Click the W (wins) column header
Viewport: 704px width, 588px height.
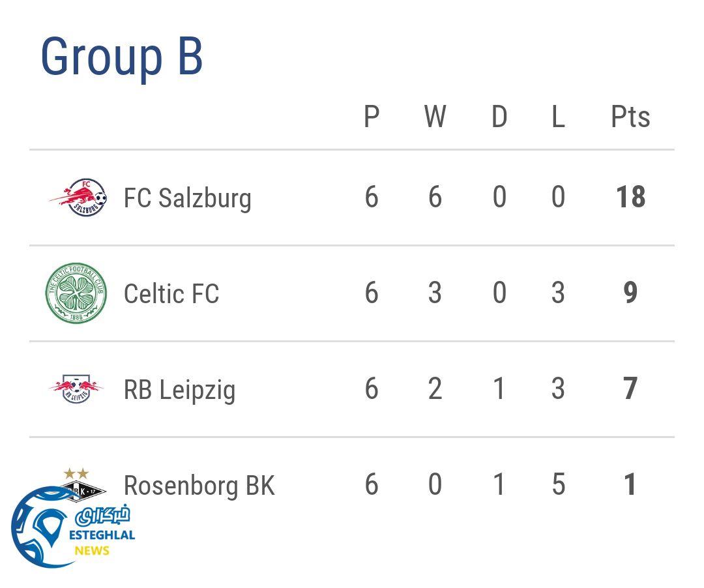click(435, 117)
